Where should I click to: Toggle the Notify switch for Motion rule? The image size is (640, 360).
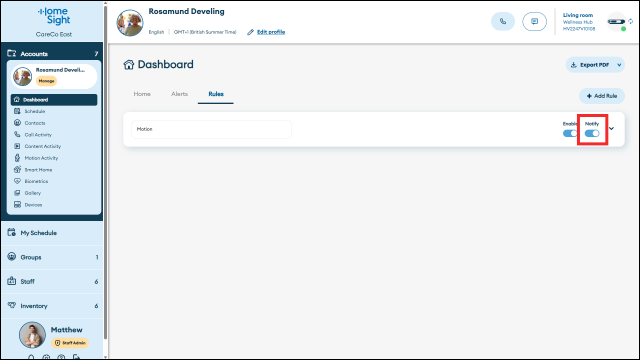click(x=592, y=133)
